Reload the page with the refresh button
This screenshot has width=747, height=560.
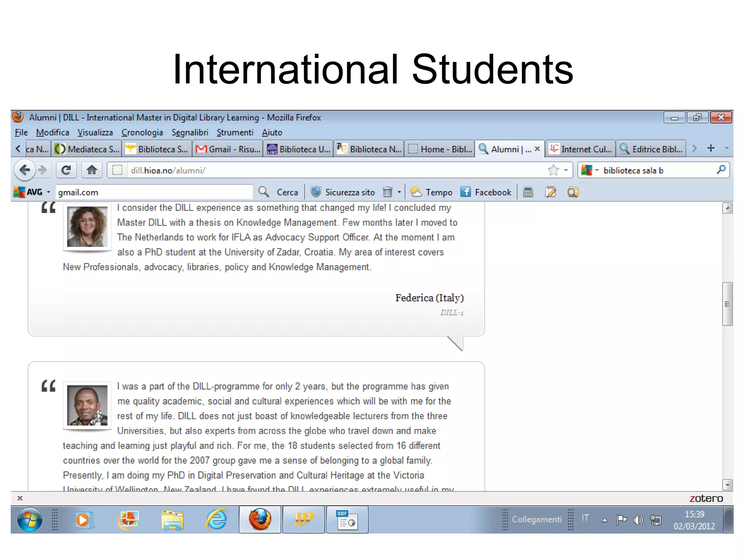[66, 170]
